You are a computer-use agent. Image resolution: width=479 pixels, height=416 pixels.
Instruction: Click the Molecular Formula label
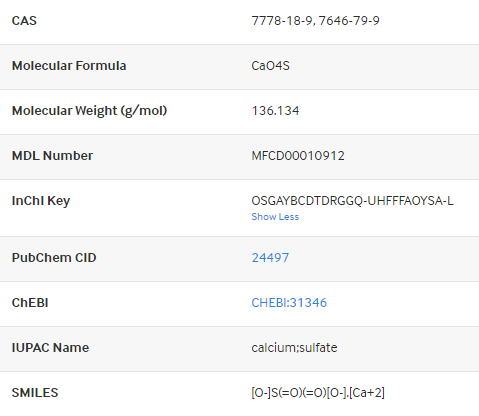pyautogui.click(x=69, y=66)
